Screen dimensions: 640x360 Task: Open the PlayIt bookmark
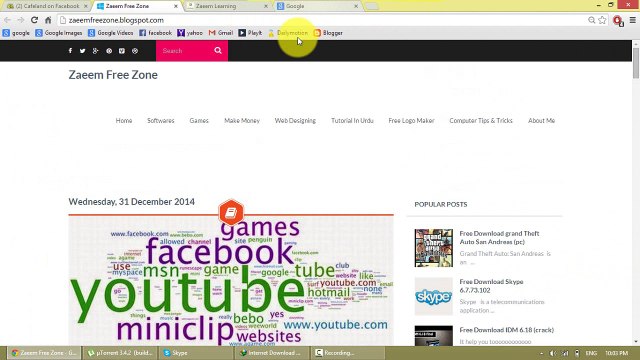tap(250, 33)
